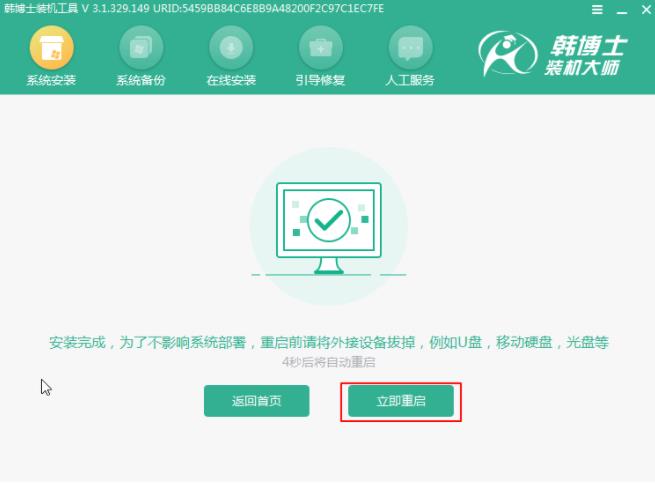This screenshot has width=655, height=484.
Task: Select the 引导修复 tab label
Action: point(320,80)
